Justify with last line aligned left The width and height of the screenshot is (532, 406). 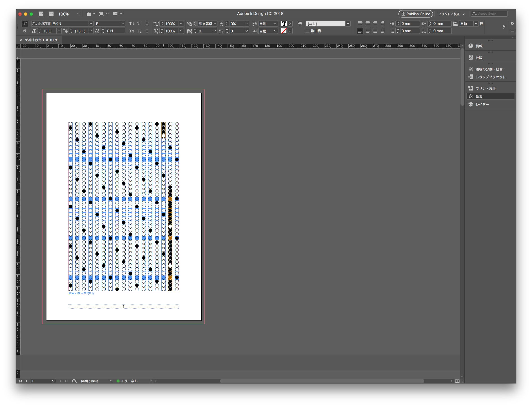360,31
